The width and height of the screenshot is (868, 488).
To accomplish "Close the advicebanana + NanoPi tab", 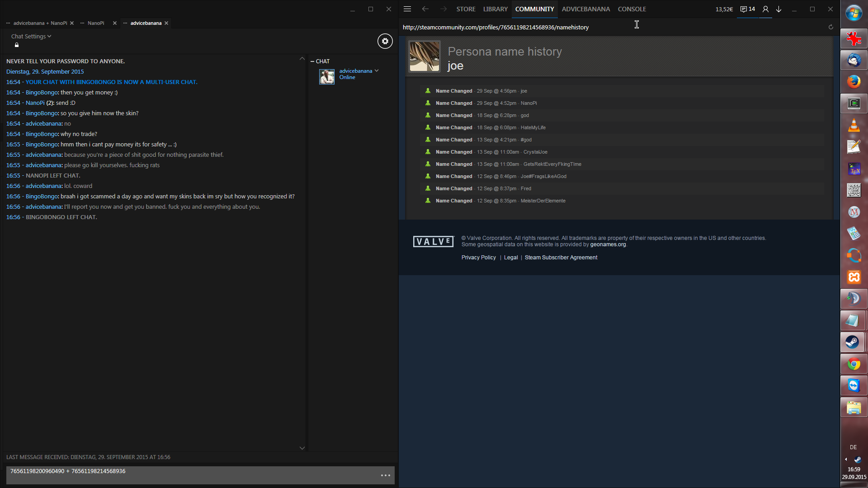I will point(72,23).
